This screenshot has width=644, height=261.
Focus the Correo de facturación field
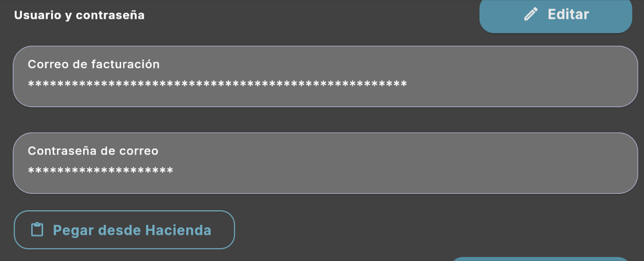tap(325, 77)
